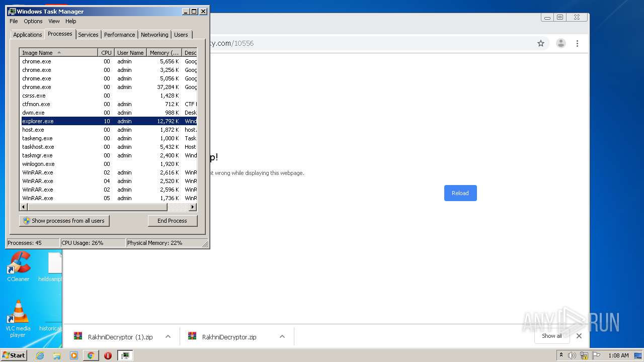Select the ctfmon.exe process row
Screen dimensions: 644x362
[108, 104]
